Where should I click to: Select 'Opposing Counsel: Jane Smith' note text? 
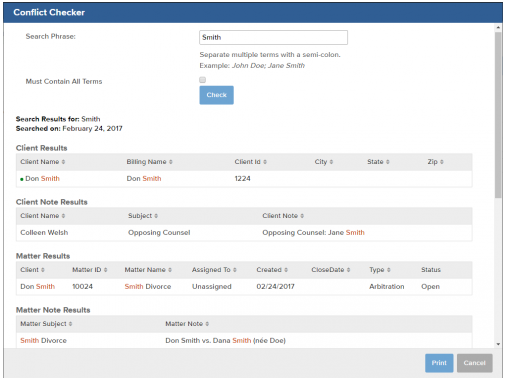pos(313,233)
